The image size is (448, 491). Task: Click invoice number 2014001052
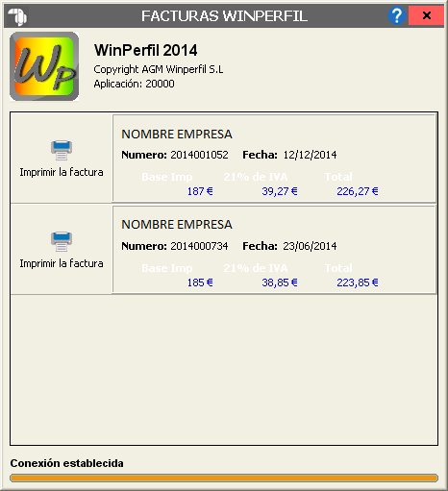(x=199, y=155)
